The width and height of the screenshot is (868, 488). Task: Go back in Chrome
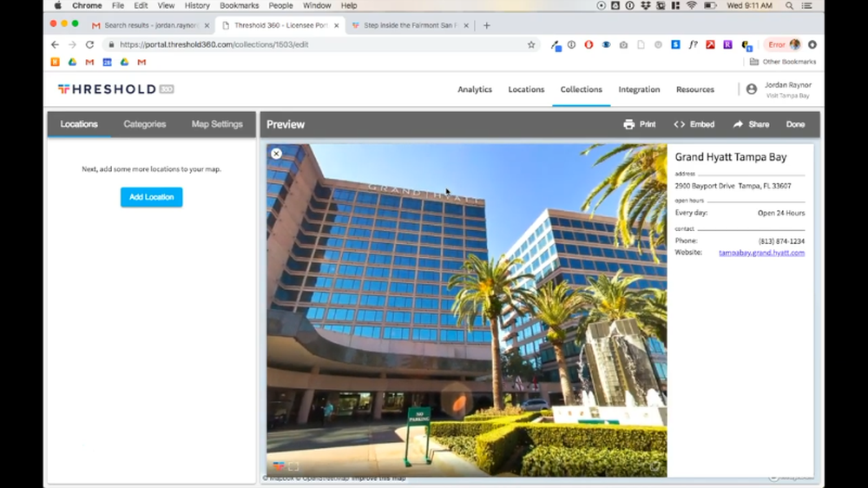(55, 44)
